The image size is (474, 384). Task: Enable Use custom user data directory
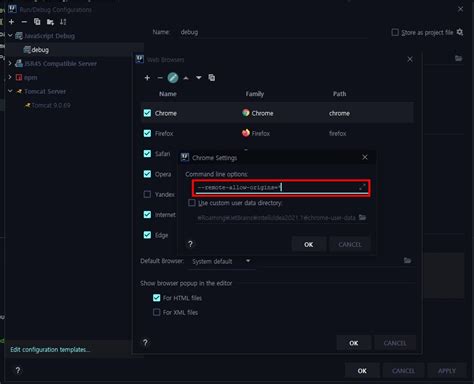192,203
